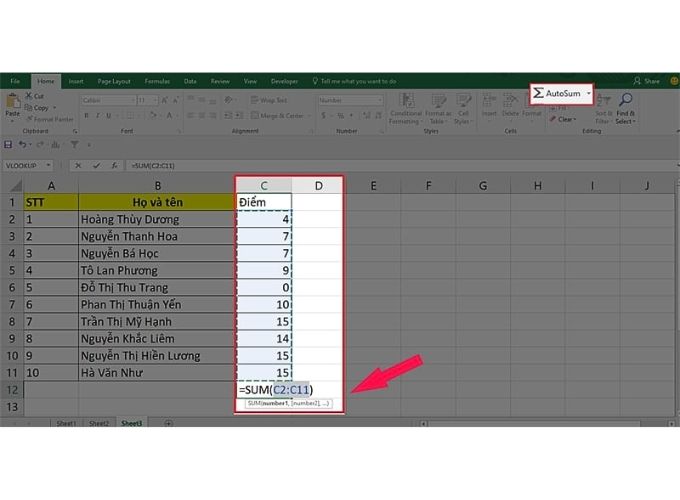Select column D header
Image resolution: width=680 pixels, height=500 pixels.
tap(319, 186)
